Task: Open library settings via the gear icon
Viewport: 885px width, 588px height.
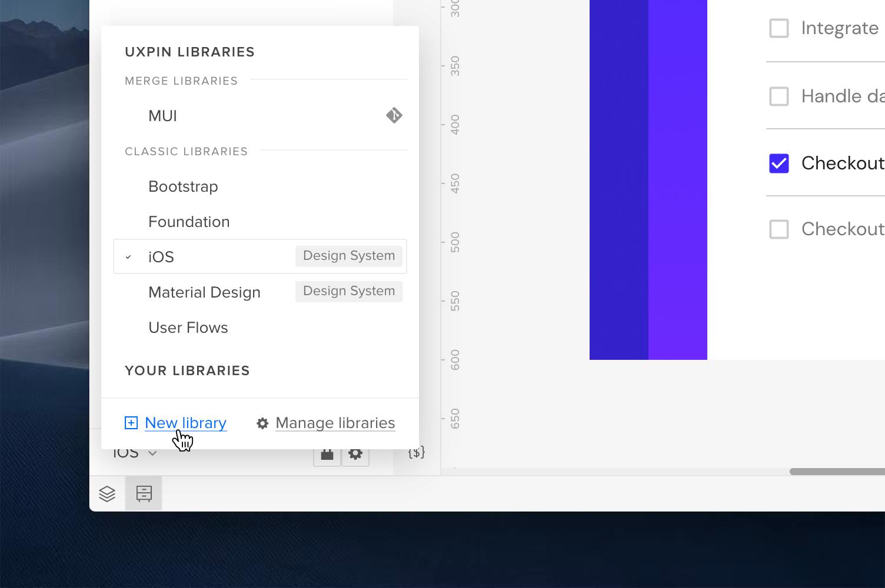Action: 355,453
